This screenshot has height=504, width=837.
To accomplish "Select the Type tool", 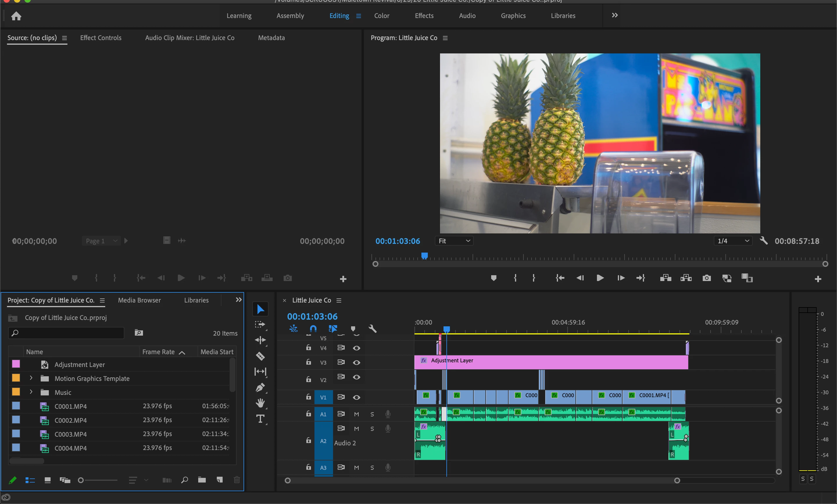I will point(260,419).
